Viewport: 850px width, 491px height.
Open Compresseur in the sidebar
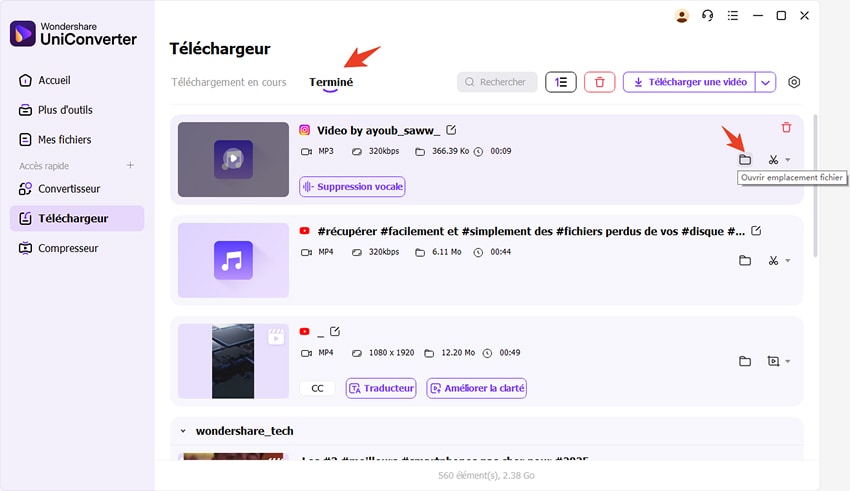coord(59,248)
